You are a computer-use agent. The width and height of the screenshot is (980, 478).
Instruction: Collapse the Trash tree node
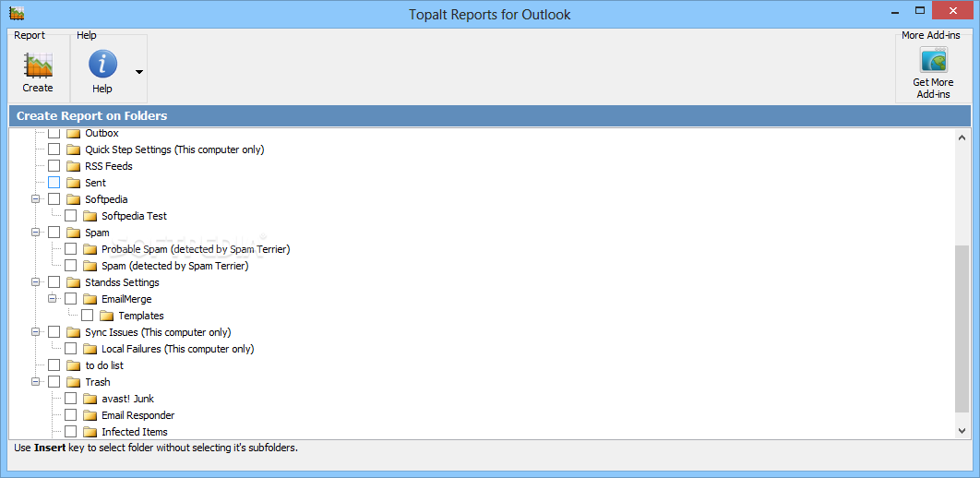(36, 382)
